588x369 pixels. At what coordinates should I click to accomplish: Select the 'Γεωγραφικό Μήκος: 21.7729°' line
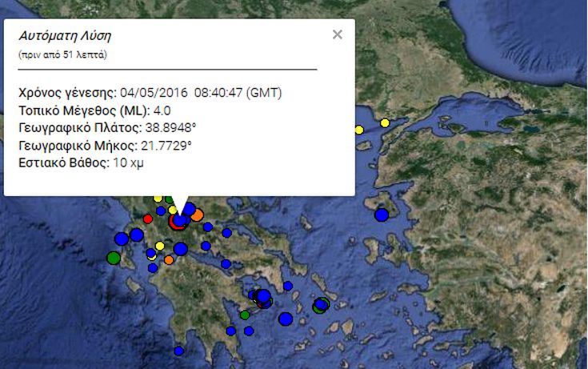105,145
